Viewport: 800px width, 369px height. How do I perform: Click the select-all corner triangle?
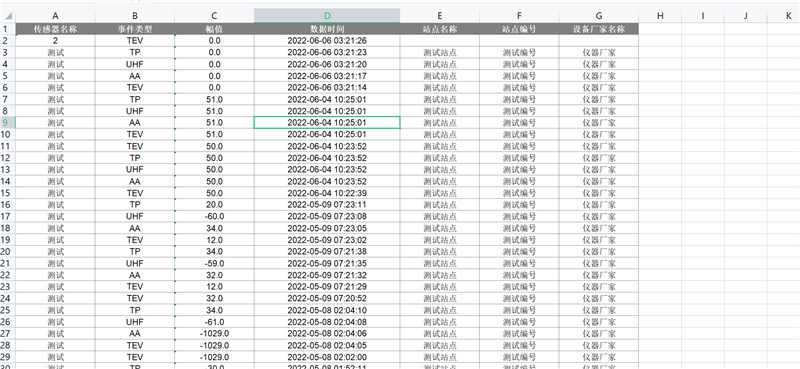coord(8,16)
